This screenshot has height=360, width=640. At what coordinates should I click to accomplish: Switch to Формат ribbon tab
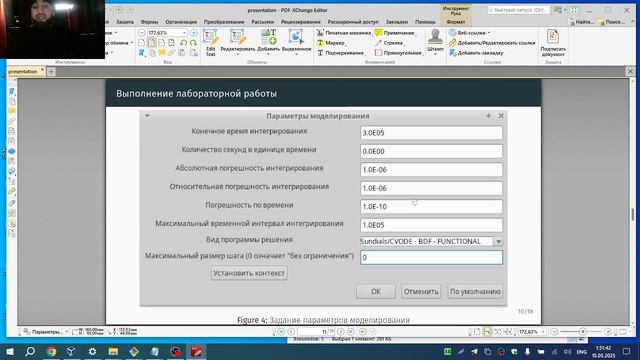pyautogui.click(x=456, y=22)
